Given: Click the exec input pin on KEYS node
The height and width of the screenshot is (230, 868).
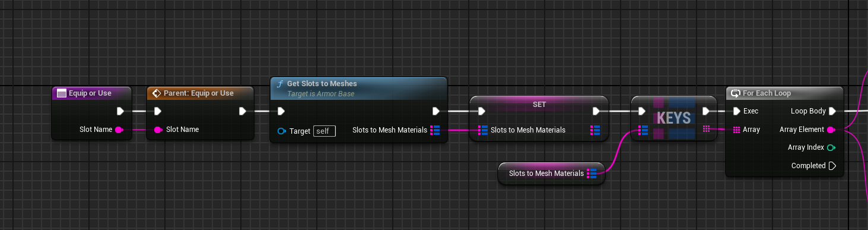Looking at the screenshot, I should 642,111.
